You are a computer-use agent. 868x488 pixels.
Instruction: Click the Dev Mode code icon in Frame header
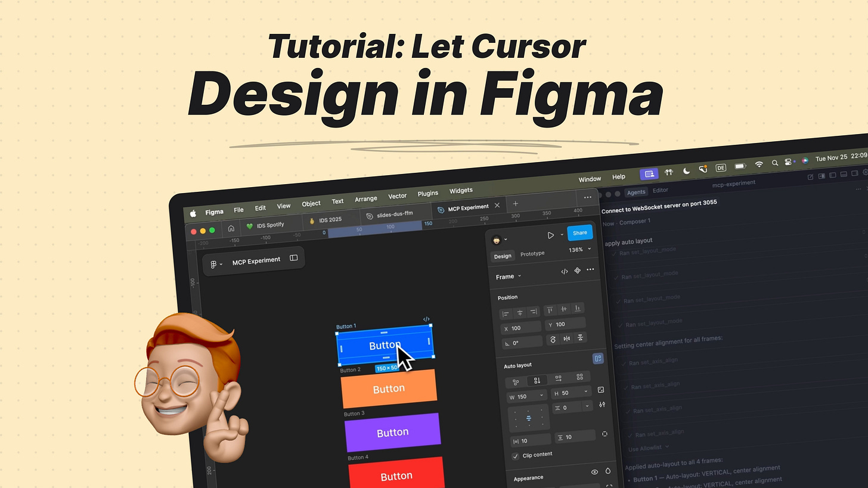tap(565, 272)
